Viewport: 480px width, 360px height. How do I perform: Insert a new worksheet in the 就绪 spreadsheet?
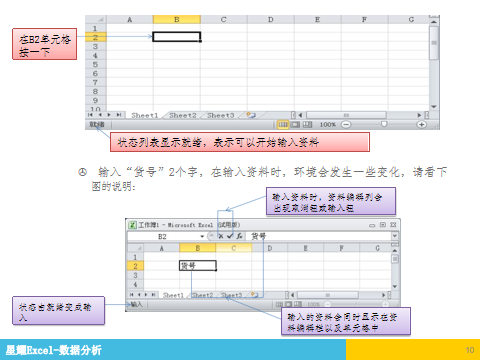click(x=251, y=115)
